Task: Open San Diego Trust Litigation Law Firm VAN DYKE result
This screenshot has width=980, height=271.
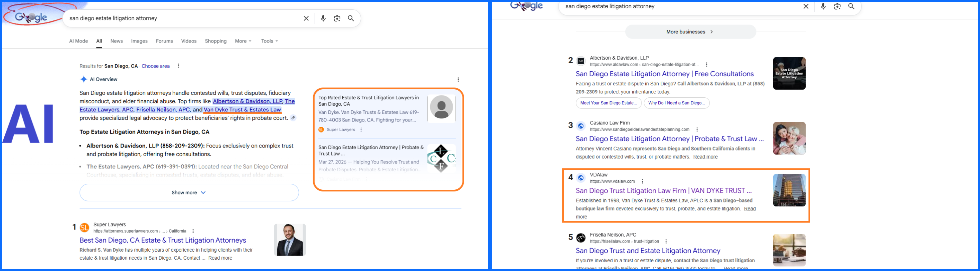Action: tap(663, 191)
